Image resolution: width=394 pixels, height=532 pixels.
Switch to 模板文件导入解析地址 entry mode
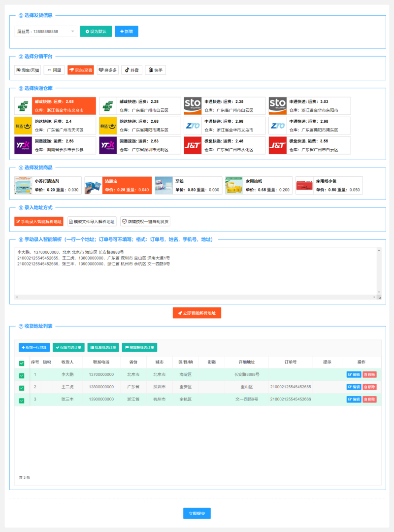point(92,222)
